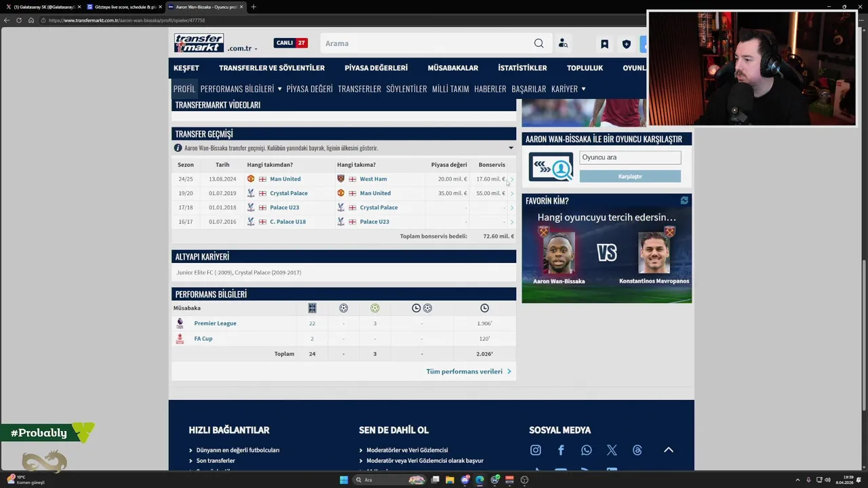The height and width of the screenshot is (488, 868).
Task: Choose Konstantinos Mavropanos photo
Action: [654, 253]
